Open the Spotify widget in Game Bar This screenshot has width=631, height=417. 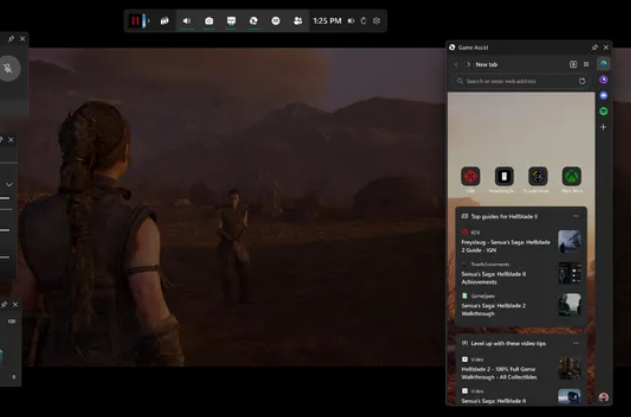[276, 21]
